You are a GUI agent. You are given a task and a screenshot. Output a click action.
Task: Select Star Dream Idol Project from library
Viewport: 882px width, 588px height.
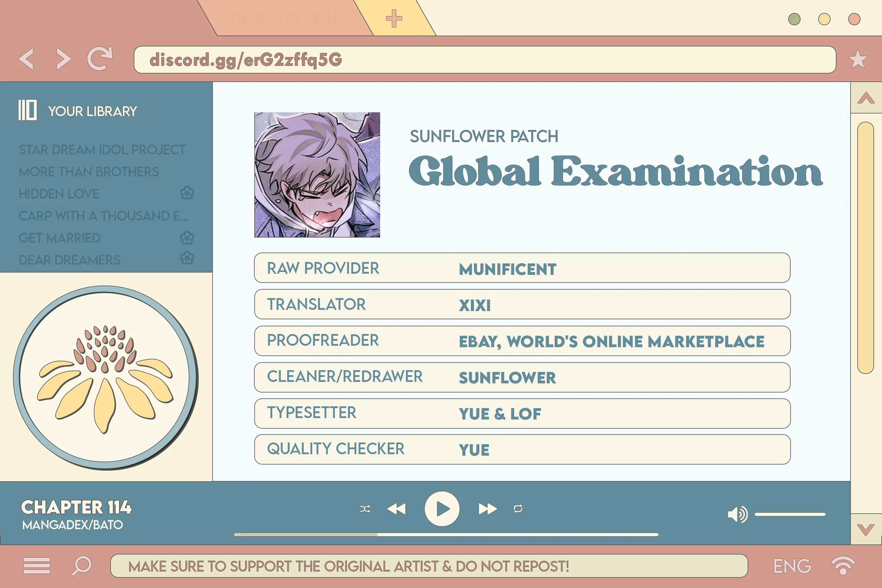[x=102, y=150]
